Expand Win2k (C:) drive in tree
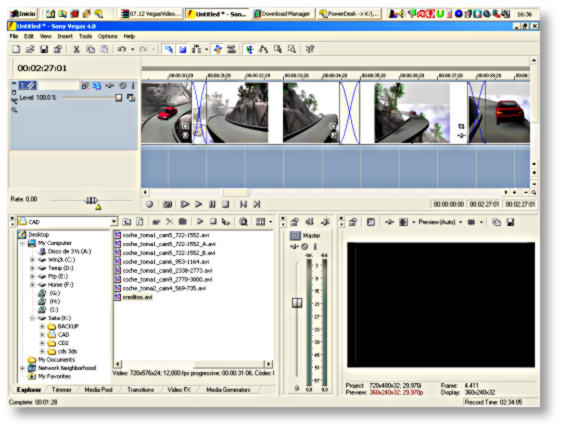Screen dimensions: 563x430 (x=32, y=260)
